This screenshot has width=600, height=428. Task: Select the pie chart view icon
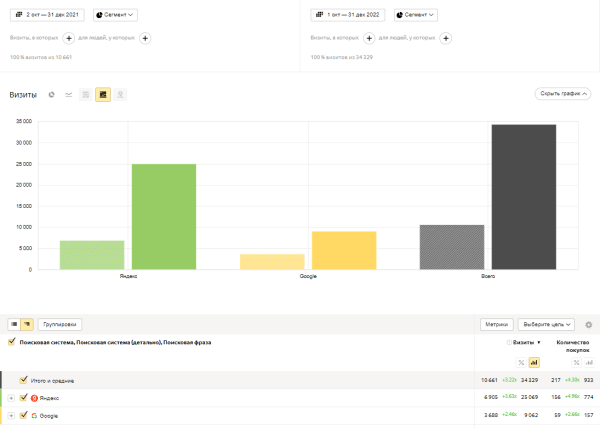pyautogui.click(x=51, y=95)
